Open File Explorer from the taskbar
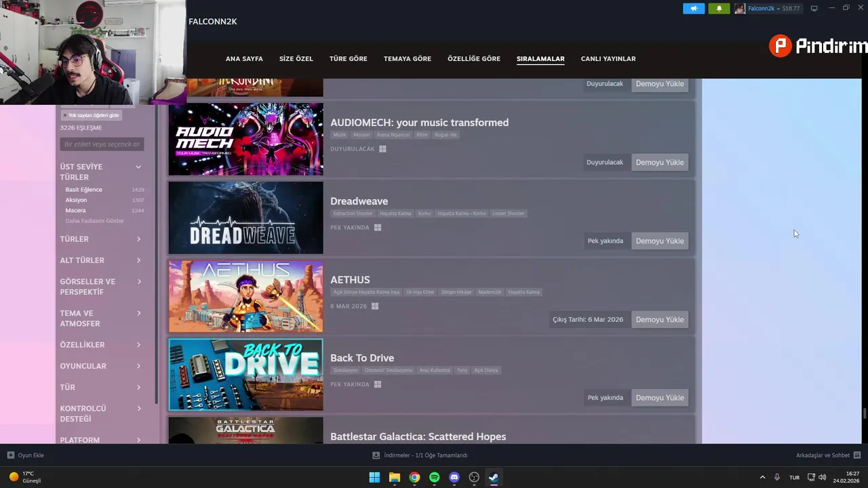This screenshot has height=488, width=868. coord(394,477)
